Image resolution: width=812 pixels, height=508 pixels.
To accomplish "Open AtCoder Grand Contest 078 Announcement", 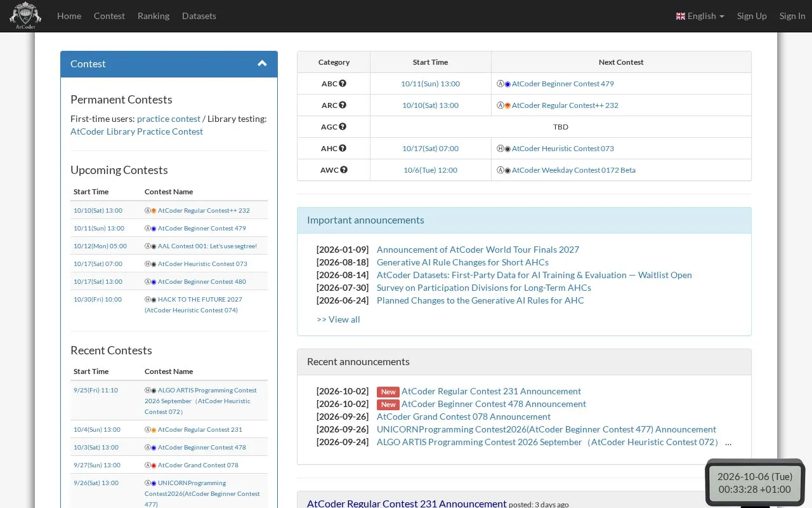I will click(464, 417).
